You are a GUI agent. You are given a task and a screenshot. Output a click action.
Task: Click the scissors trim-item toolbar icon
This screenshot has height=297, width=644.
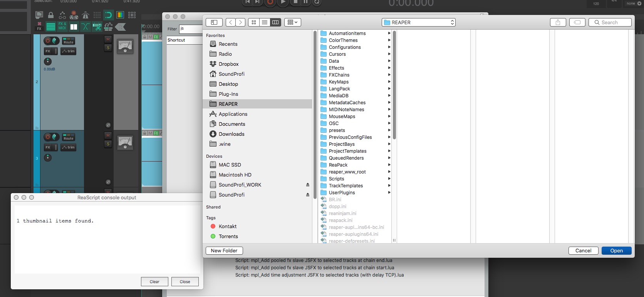pyautogui.click(x=97, y=27)
